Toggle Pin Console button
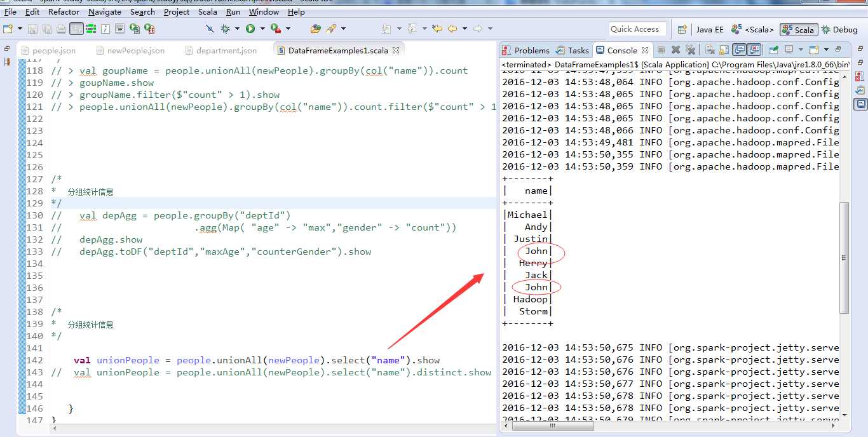This screenshot has height=437, width=868. click(x=773, y=50)
